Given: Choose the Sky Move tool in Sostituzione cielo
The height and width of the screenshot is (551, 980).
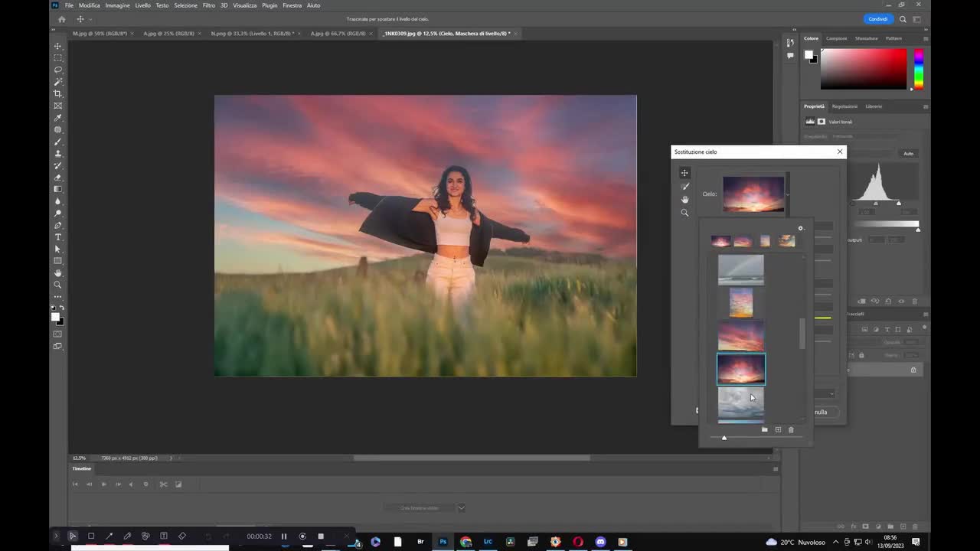Looking at the screenshot, I should click(684, 173).
